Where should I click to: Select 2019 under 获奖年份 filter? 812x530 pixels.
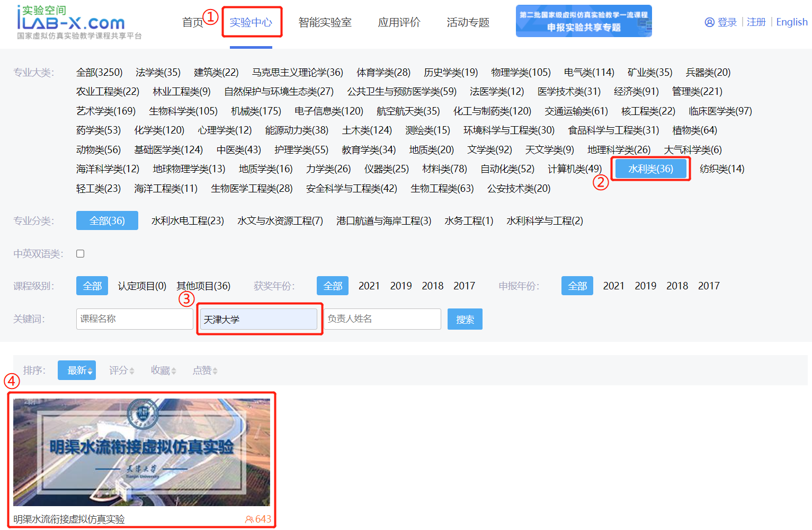tap(401, 285)
